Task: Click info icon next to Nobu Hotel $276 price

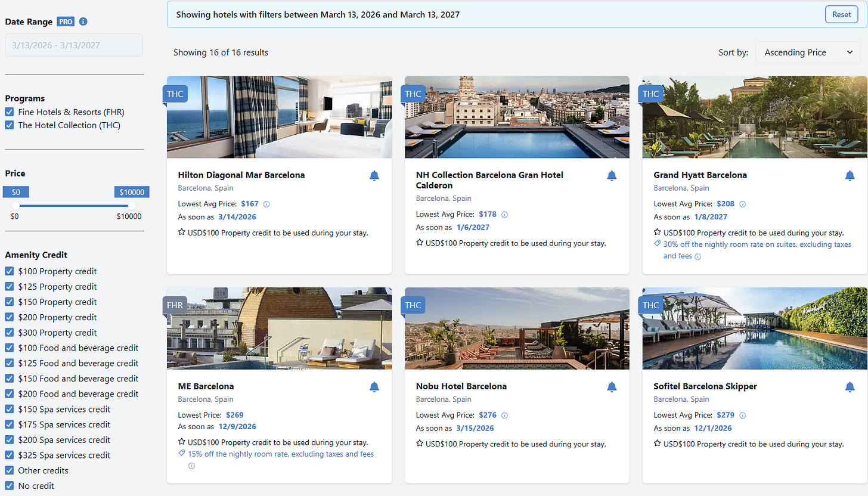Action: 504,416
